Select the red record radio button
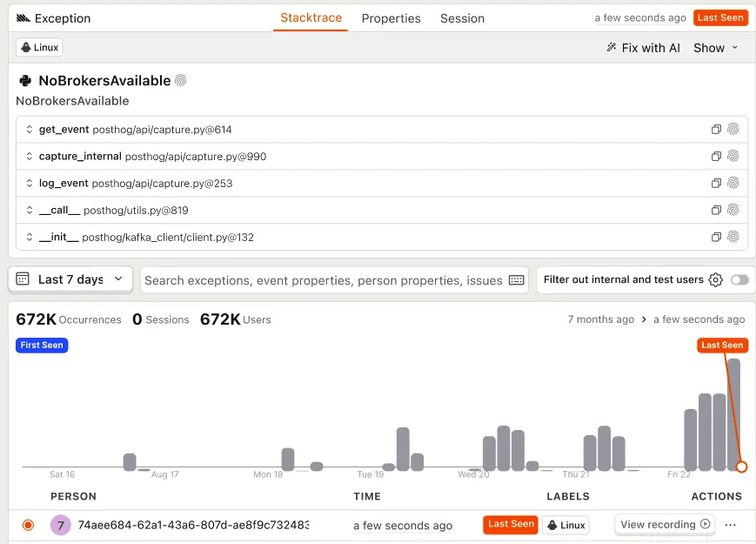The height and width of the screenshot is (544, 756). pyautogui.click(x=27, y=525)
